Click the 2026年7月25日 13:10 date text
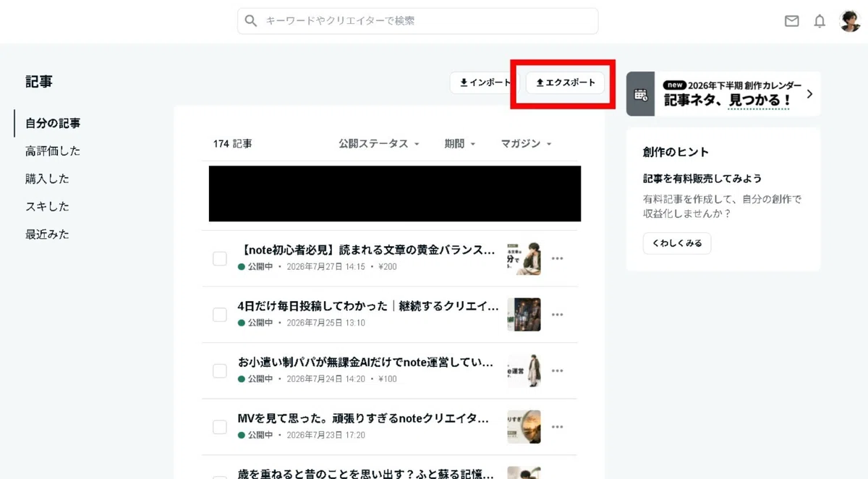868x479 pixels. click(x=326, y=323)
